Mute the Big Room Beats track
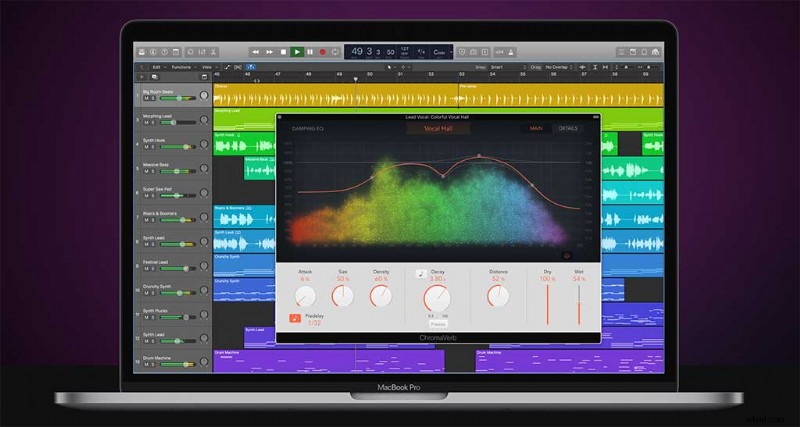The height and width of the screenshot is (427, 800). pyautogui.click(x=147, y=98)
